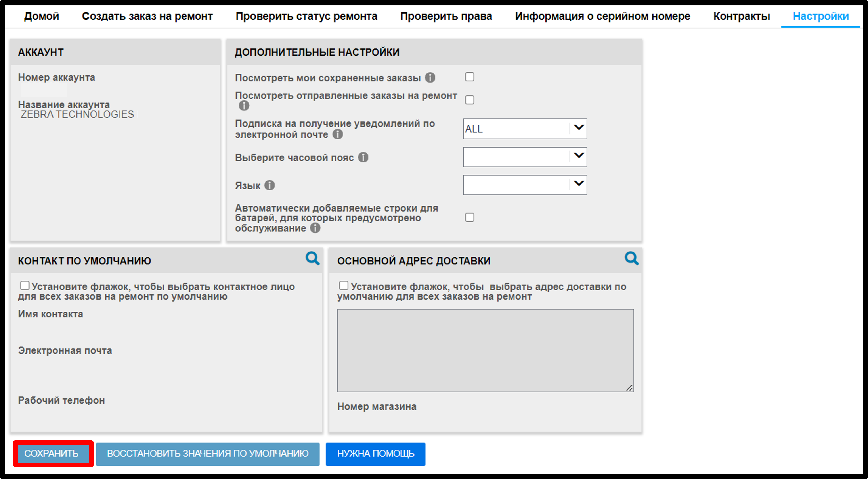Open the Язык language dropdown

[525, 185]
